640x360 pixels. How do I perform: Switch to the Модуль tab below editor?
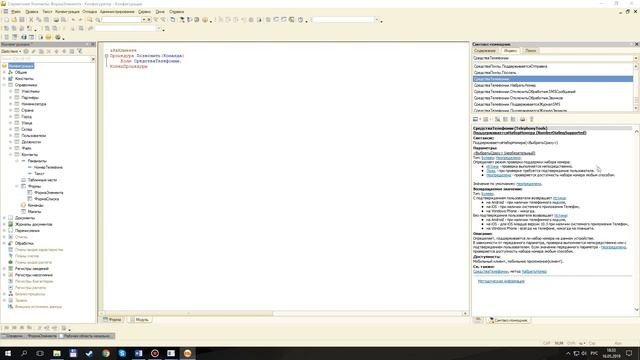139,320
